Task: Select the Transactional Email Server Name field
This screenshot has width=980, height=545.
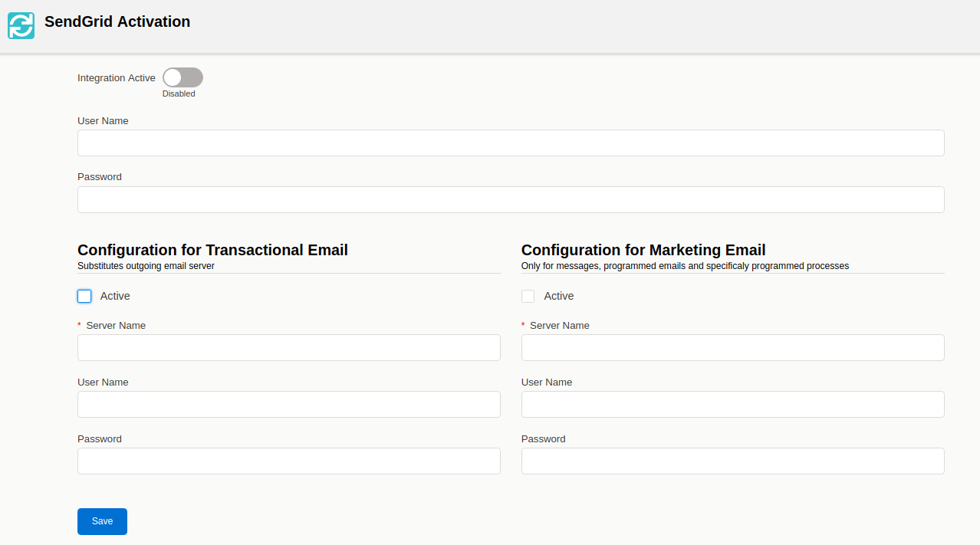Action: (x=288, y=348)
